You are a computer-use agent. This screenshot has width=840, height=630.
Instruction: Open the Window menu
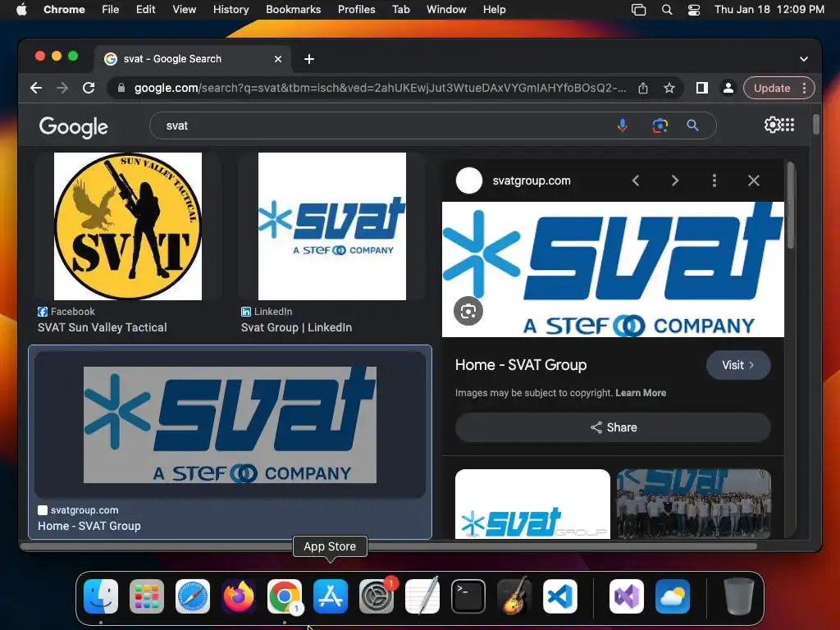click(446, 9)
